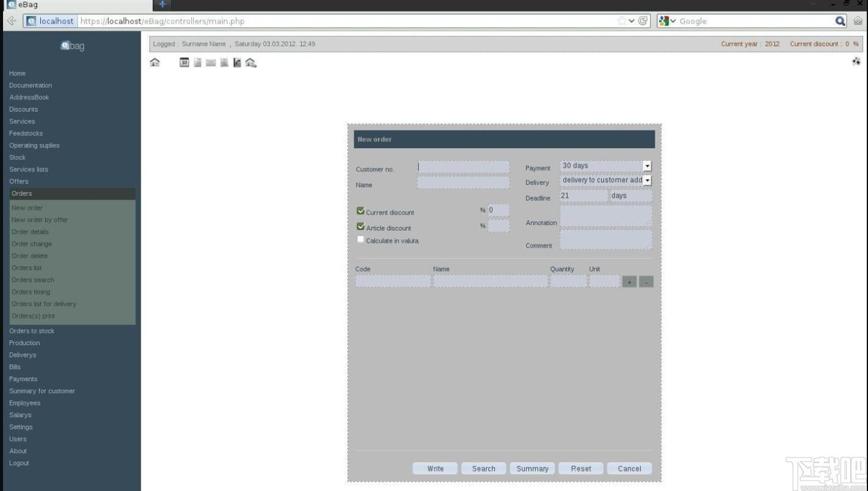Uncheck the Article discount checkbox

tap(360, 227)
